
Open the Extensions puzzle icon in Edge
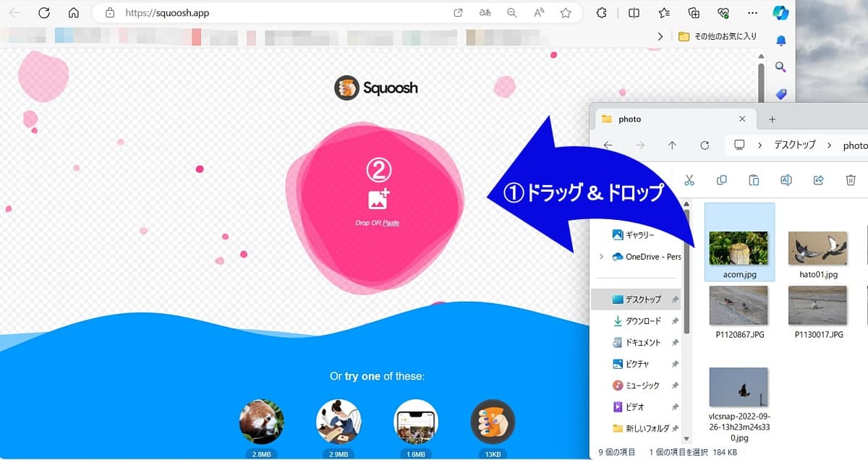pos(600,12)
